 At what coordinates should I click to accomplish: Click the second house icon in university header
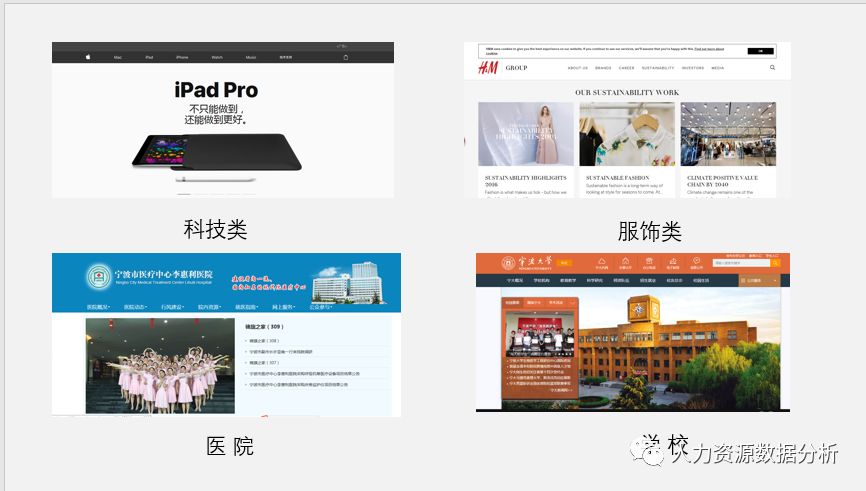coord(626,261)
